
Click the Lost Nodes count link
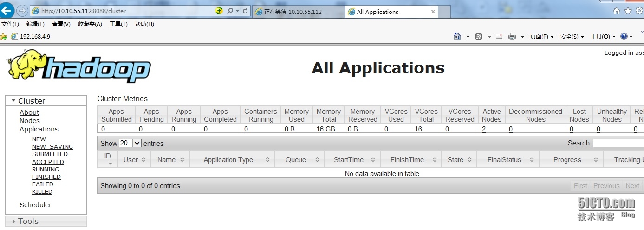pos(572,129)
